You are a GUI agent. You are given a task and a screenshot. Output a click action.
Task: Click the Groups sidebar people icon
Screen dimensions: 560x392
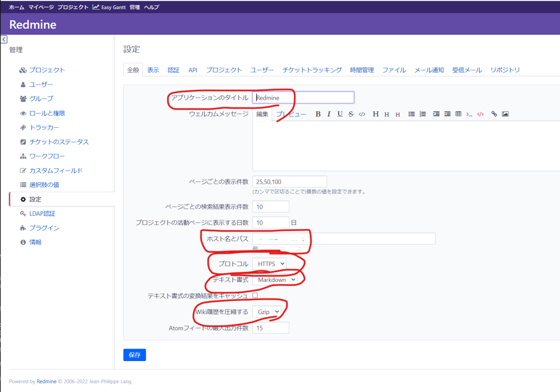click(23, 99)
